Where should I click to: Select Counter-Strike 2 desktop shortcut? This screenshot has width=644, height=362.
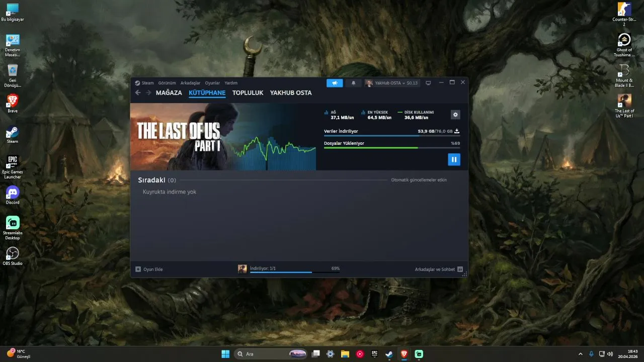(624, 15)
